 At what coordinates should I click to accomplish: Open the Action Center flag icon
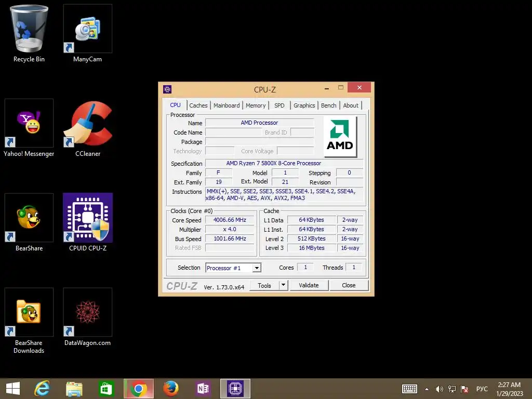(464, 389)
